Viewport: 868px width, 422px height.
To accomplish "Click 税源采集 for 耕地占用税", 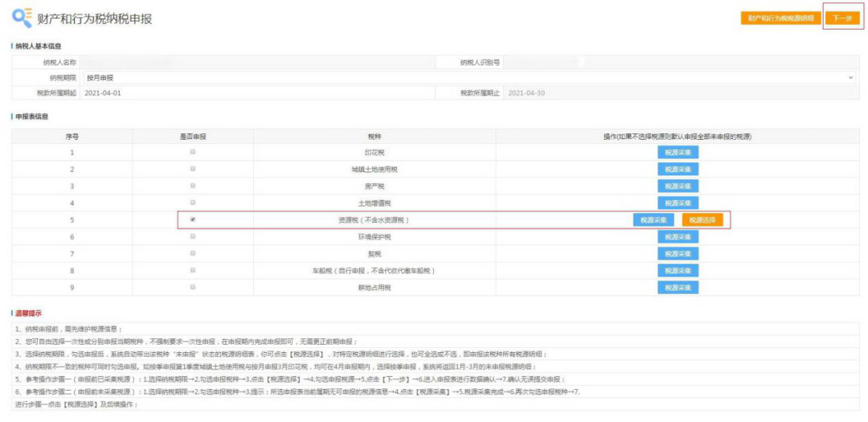I will [678, 288].
